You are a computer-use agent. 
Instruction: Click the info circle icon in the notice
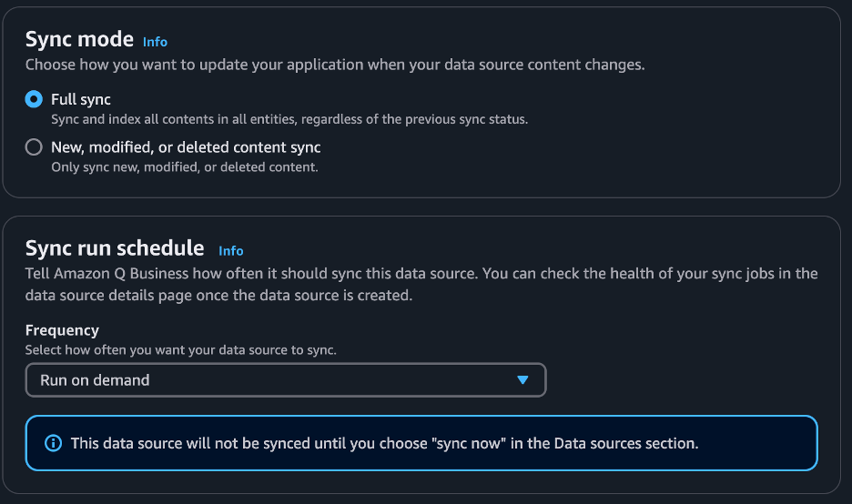click(x=53, y=443)
